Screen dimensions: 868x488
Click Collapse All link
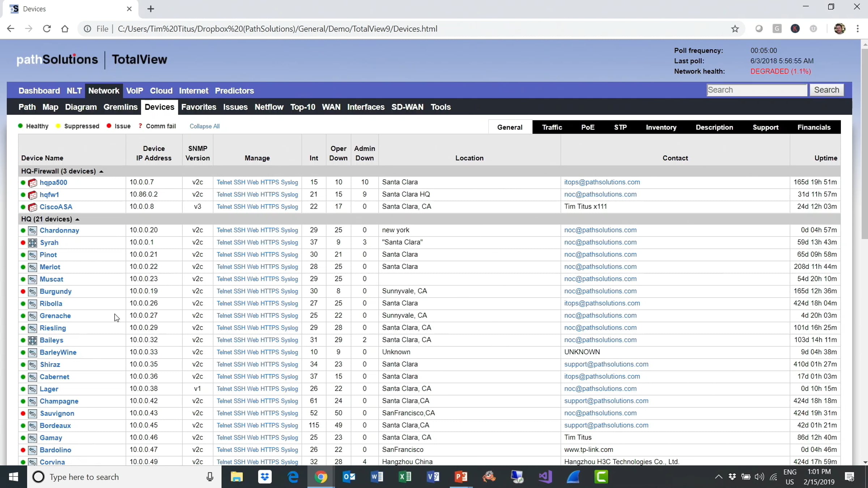[204, 126]
